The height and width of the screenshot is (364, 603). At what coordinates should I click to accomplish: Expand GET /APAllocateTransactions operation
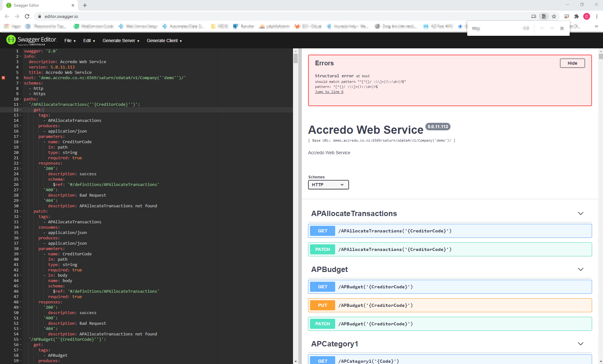pyautogui.click(x=450, y=231)
